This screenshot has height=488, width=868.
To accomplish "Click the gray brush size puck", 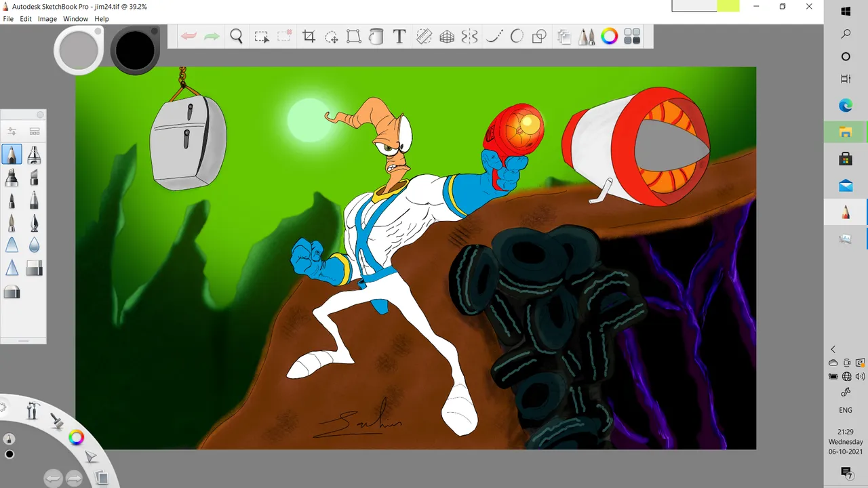I will click(x=79, y=49).
